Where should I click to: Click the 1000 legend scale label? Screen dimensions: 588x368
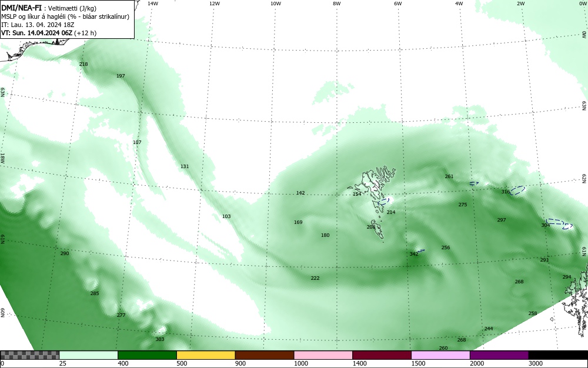[x=301, y=363]
